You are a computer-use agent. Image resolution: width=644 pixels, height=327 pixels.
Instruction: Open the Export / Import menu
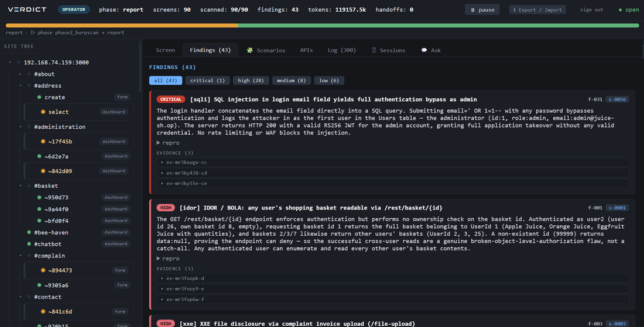click(537, 9)
